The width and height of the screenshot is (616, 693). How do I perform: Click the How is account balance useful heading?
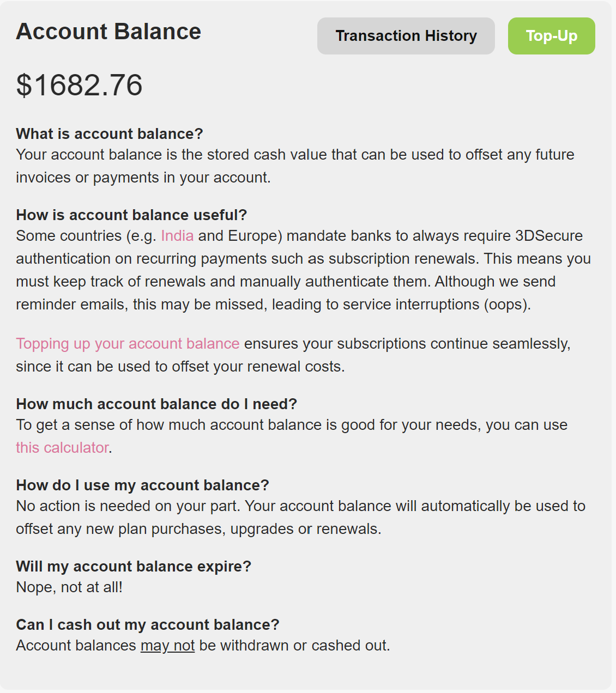coord(132,215)
